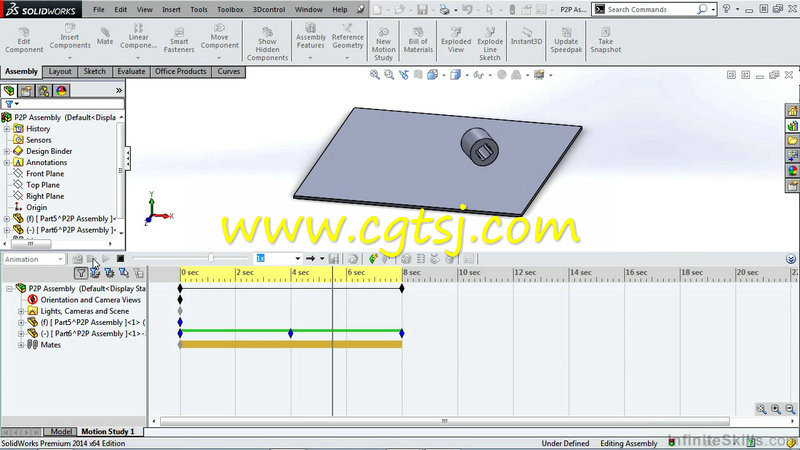Click Part6 key point at 4 seconds
This screenshot has height=450, width=800.
click(x=290, y=333)
